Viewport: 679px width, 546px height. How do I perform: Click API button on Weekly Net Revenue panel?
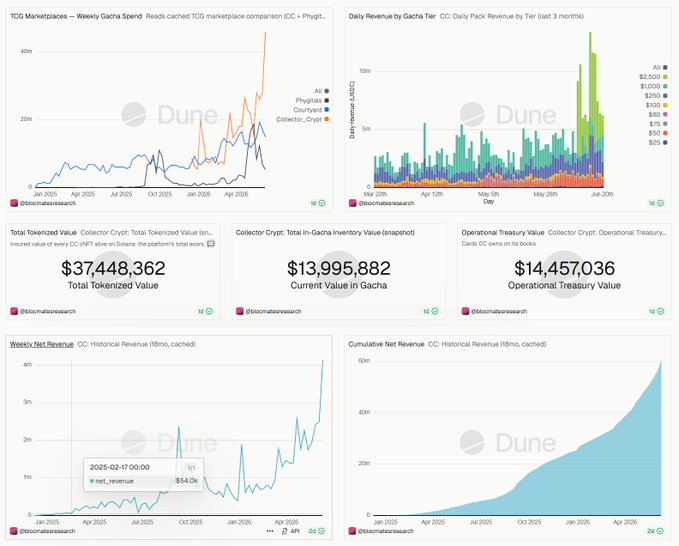(x=291, y=531)
